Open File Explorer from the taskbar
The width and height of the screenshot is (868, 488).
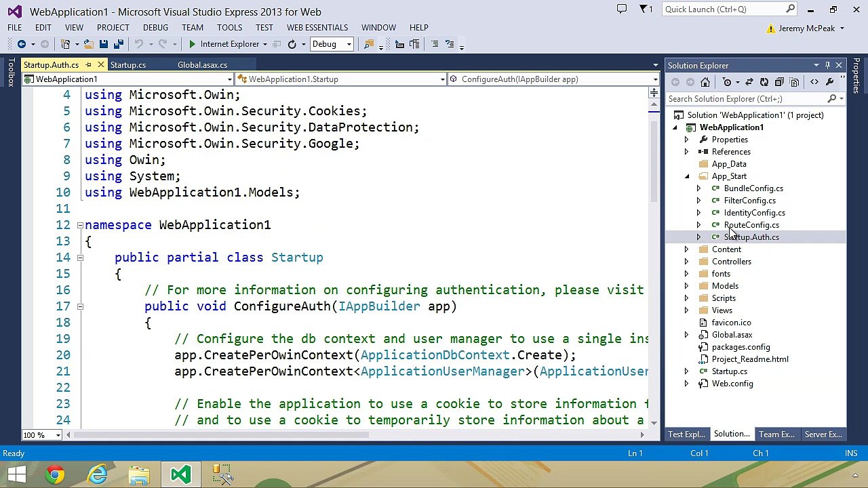pyautogui.click(x=139, y=474)
